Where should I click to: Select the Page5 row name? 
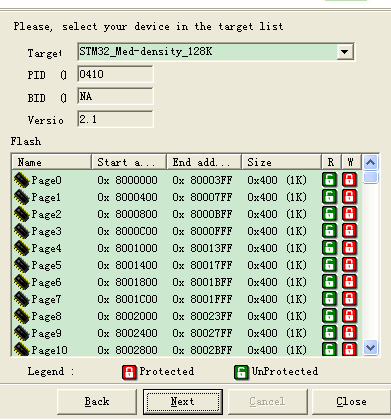[x=46, y=265]
